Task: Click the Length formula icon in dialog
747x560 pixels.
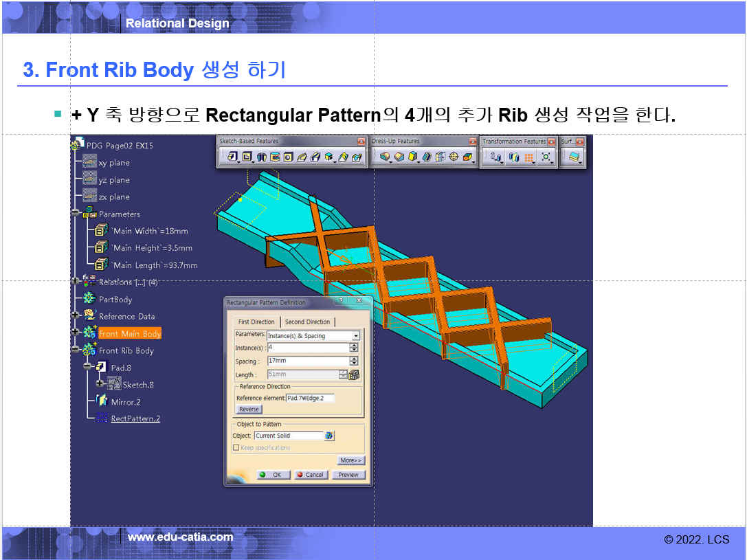Action: (x=354, y=374)
